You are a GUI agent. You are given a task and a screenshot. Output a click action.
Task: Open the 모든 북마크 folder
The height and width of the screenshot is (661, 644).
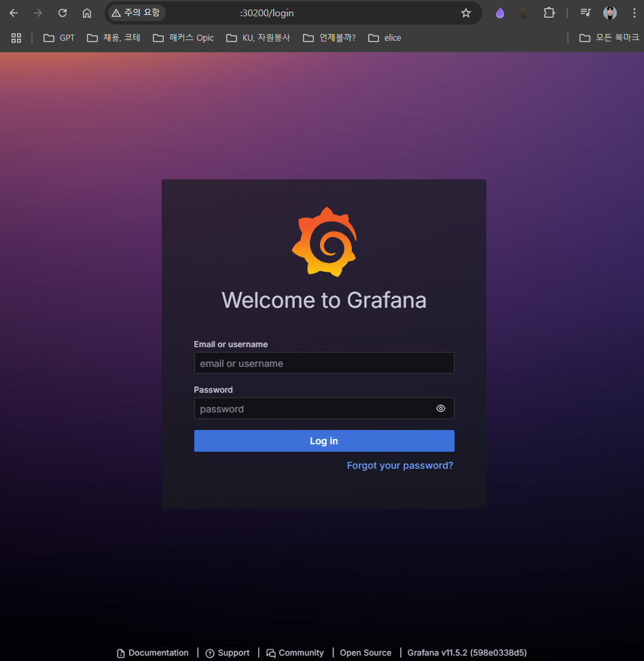point(609,38)
